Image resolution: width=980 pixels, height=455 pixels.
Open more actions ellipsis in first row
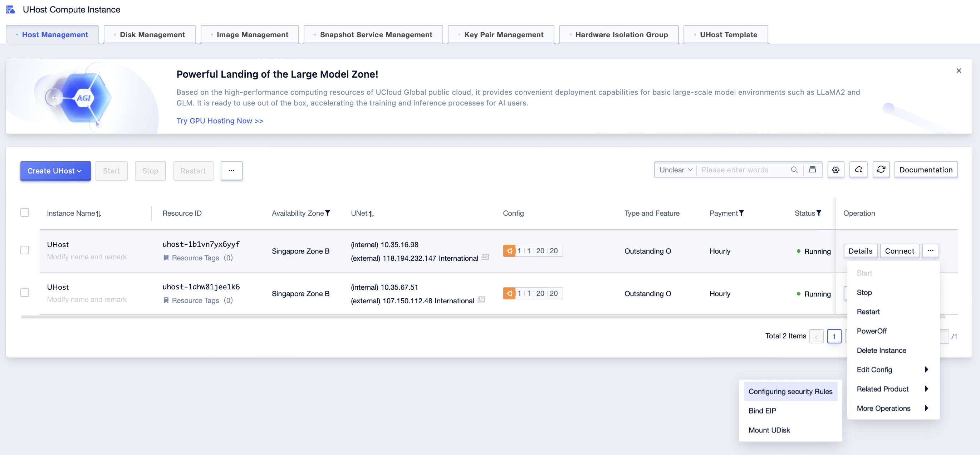[x=931, y=251]
